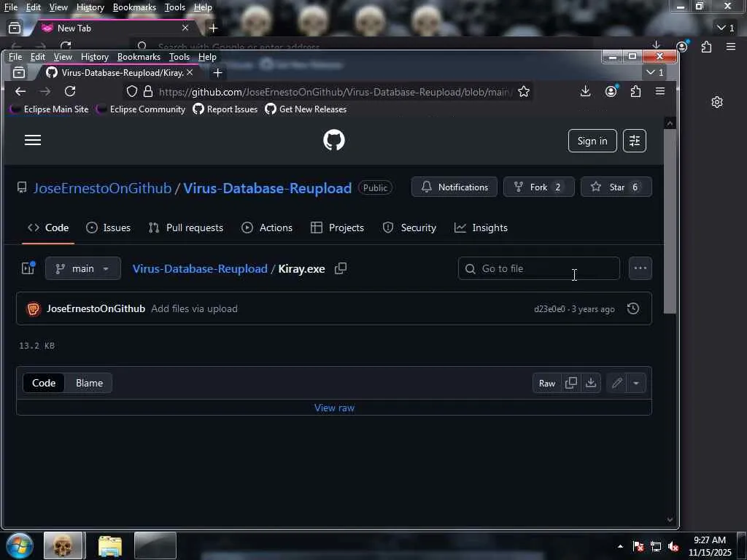Click the Sign in button
Screen dimensions: 747x560
click(x=592, y=141)
